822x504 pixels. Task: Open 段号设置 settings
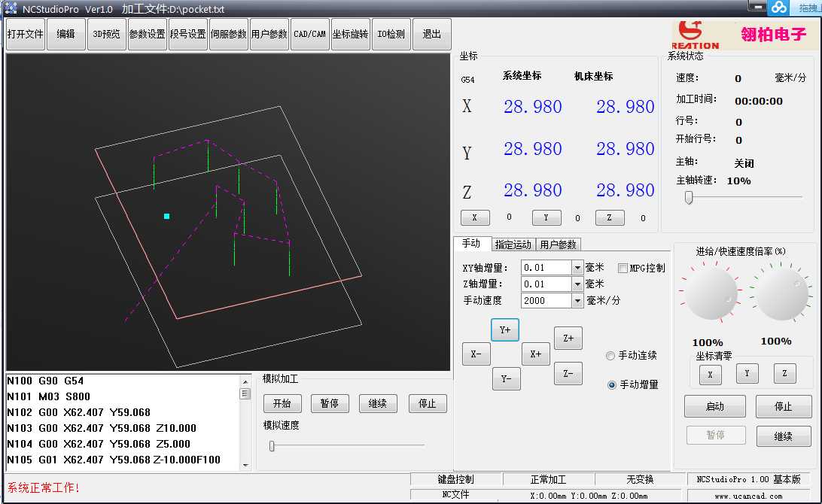pyautogui.click(x=188, y=34)
